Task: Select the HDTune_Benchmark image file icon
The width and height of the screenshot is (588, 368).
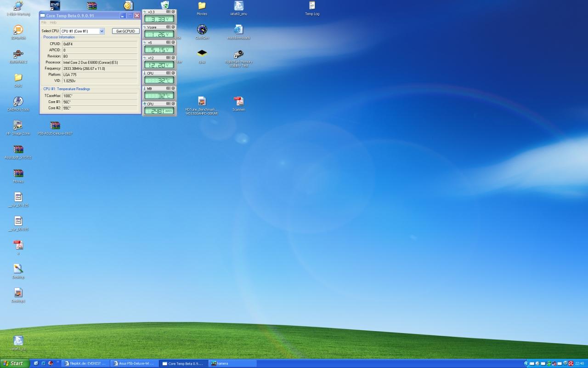Action: click(x=202, y=105)
